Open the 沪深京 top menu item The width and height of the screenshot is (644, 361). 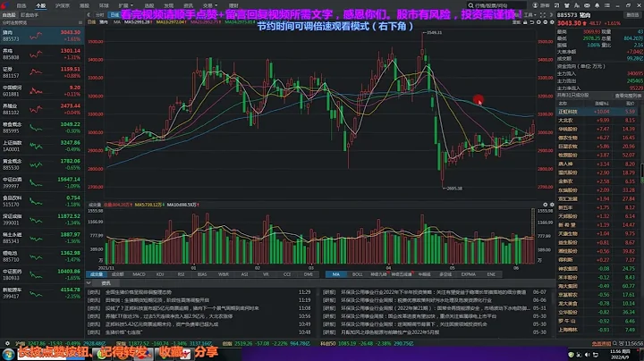pos(63,5)
